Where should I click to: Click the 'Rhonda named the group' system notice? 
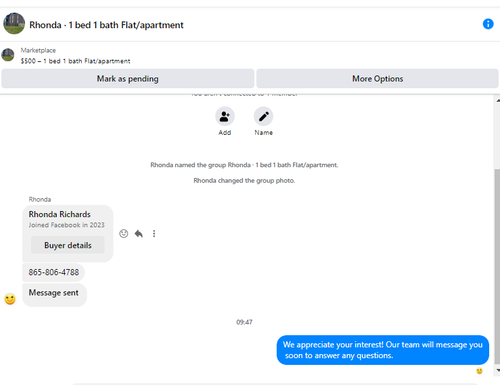pos(244,165)
